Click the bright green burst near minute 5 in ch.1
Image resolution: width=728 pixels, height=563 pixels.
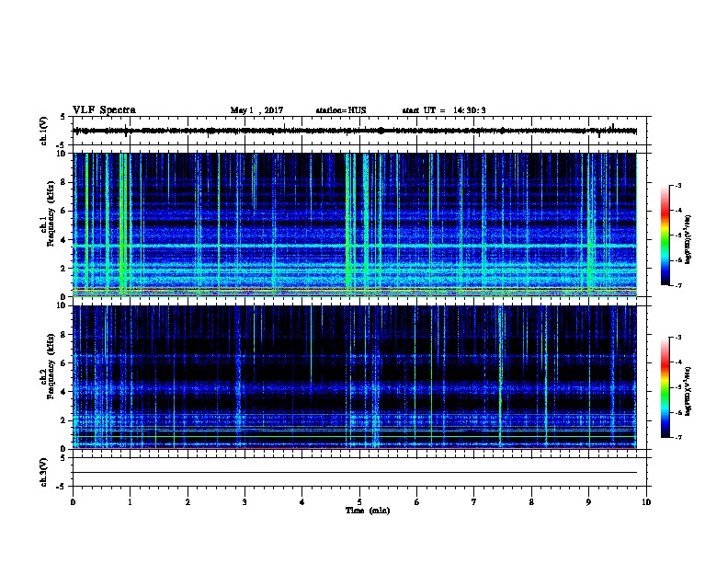tap(348, 223)
